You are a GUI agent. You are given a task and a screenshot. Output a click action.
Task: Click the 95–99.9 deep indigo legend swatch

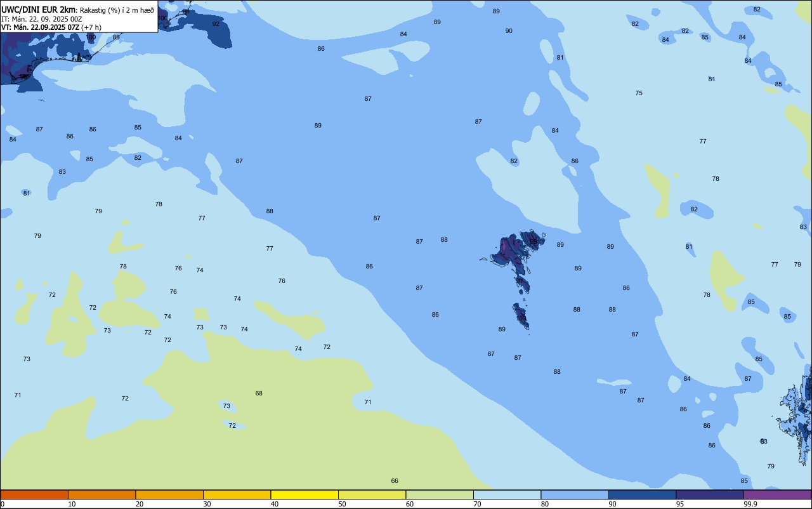tap(710, 494)
